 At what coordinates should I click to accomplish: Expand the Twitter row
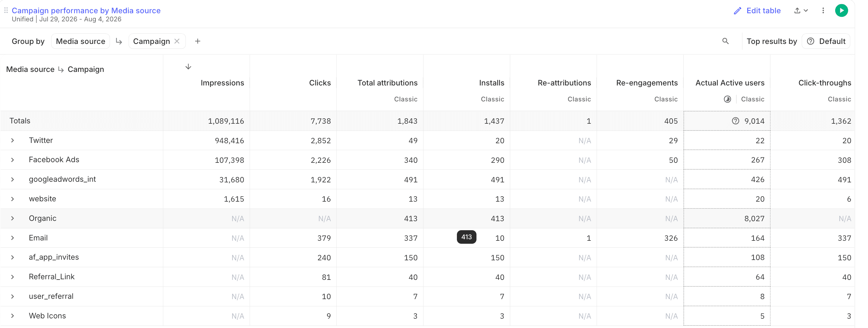[x=12, y=141]
